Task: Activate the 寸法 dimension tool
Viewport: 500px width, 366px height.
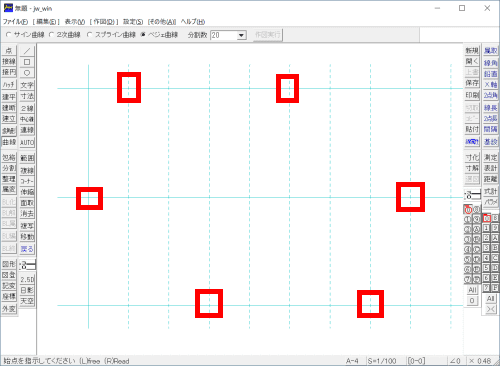Action: 27,96
